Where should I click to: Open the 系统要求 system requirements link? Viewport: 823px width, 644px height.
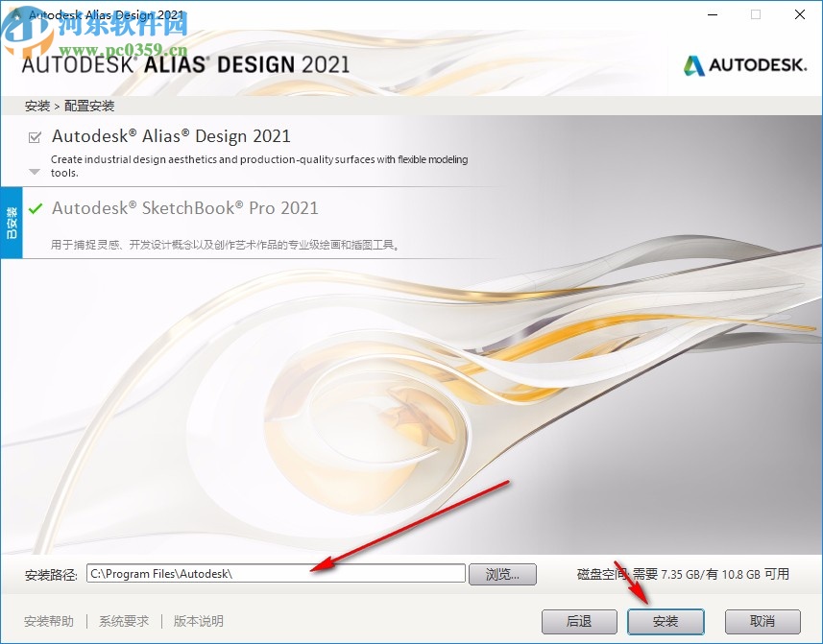[x=123, y=621]
